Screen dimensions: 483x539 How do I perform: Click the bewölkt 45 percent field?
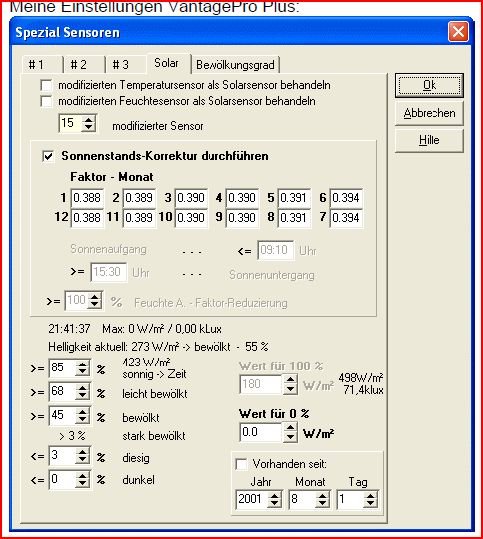coord(63,416)
